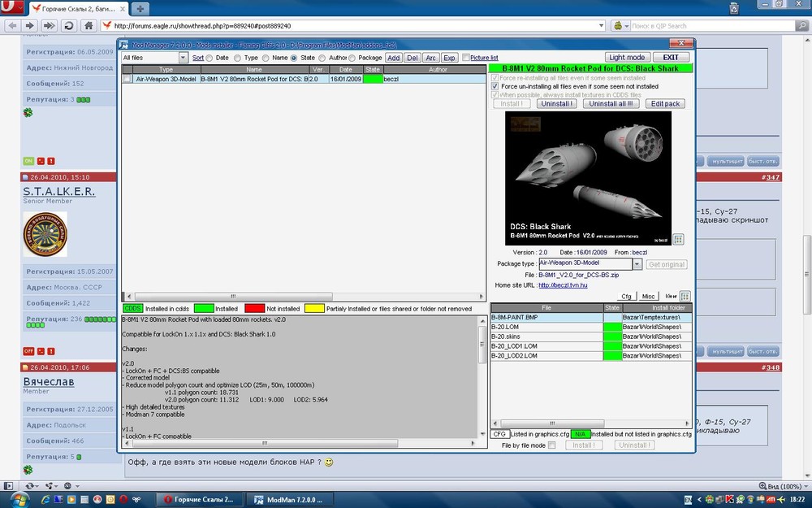This screenshot has height=508, width=812.
Task: Click the Misc button
Action: [x=648, y=297]
